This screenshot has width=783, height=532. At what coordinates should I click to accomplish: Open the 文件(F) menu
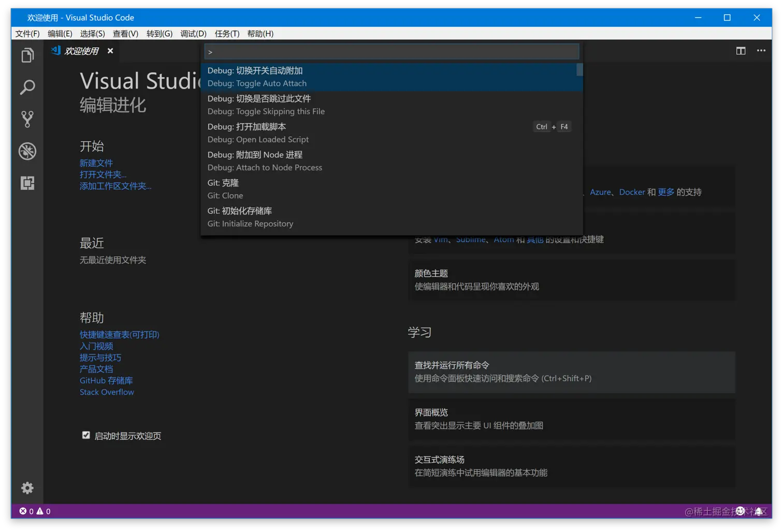pyautogui.click(x=27, y=34)
